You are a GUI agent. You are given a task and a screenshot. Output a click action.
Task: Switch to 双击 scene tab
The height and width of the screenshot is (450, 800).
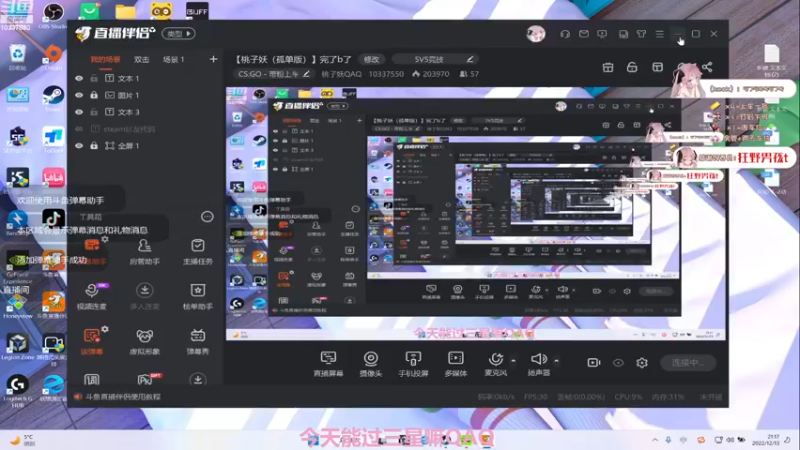tap(141, 60)
